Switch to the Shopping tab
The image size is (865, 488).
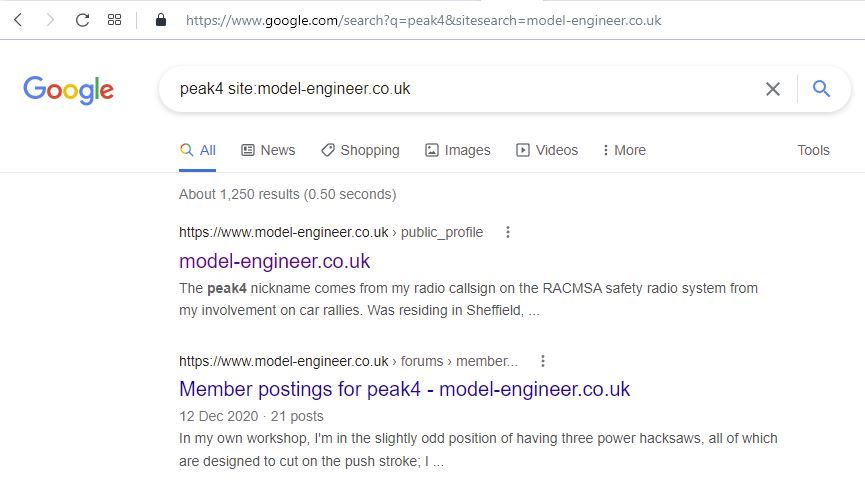click(361, 150)
